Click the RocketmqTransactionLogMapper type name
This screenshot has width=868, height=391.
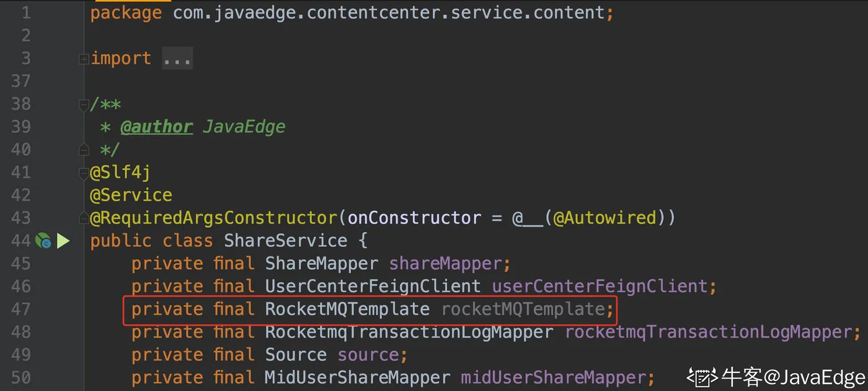(x=409, y=332)
